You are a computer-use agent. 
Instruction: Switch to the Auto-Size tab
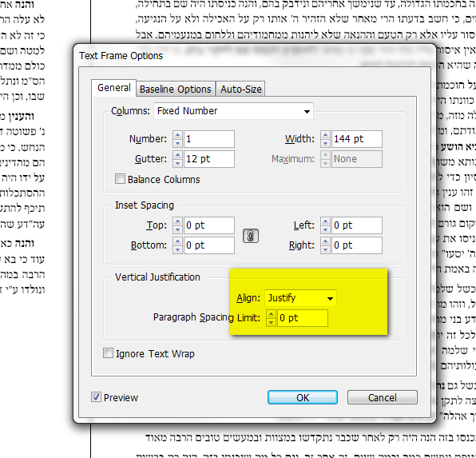[x=240, y=89]
